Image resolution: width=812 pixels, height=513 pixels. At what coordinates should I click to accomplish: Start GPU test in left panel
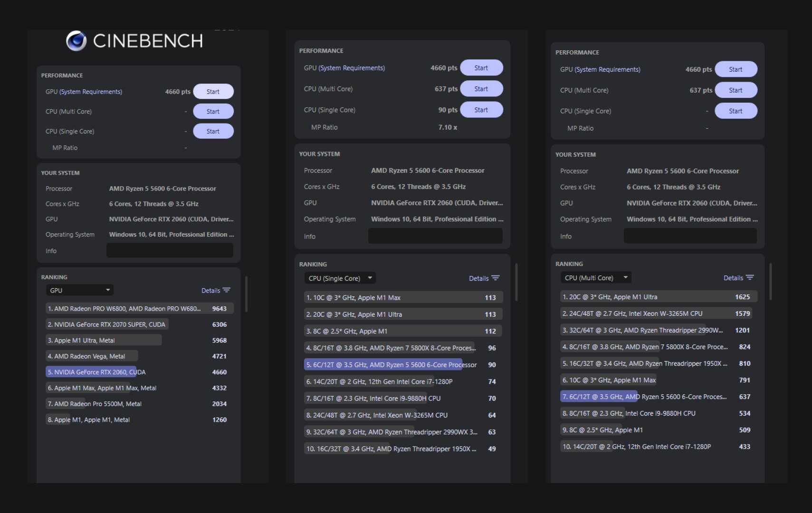pyautogui.click(x=213, y=92)
